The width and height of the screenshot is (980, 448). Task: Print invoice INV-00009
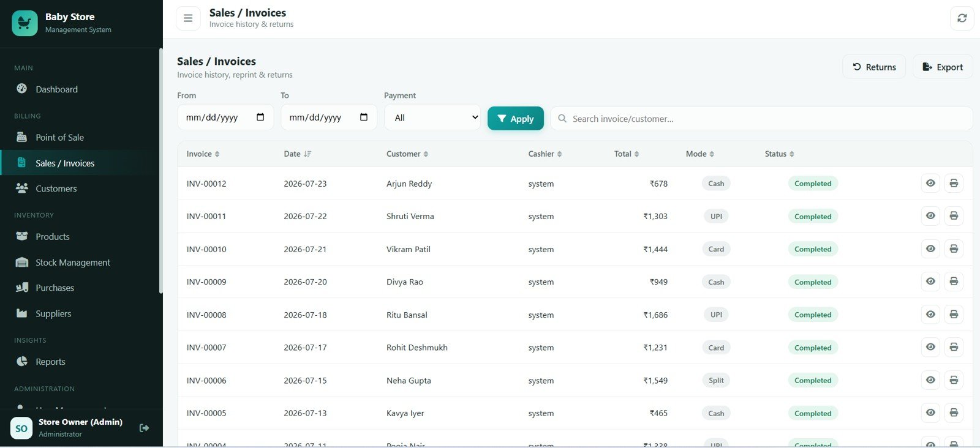pos(954,282)
